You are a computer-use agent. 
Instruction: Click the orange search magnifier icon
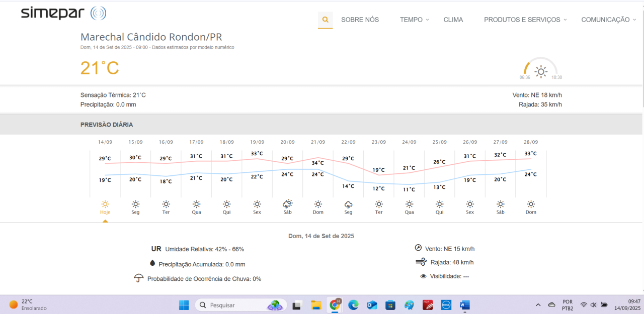click(325, 20)
